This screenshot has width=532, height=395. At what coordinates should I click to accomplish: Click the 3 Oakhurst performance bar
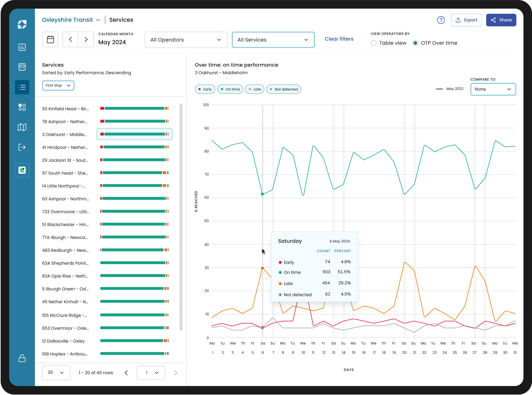coord(135,134)
